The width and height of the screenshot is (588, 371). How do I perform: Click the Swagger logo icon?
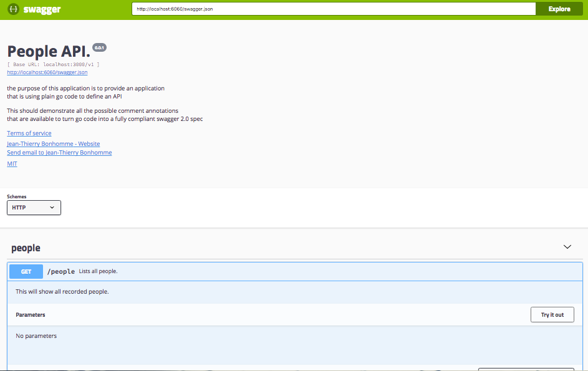point(13,9)
